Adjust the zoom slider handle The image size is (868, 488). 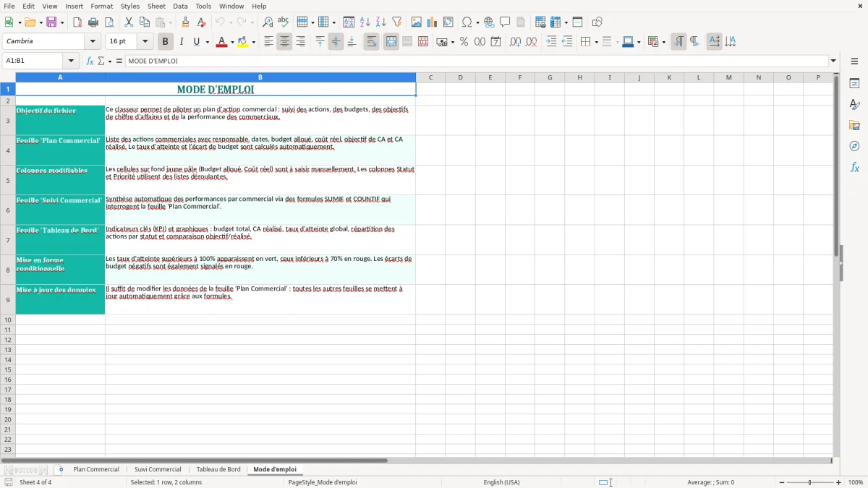(809, 482)
